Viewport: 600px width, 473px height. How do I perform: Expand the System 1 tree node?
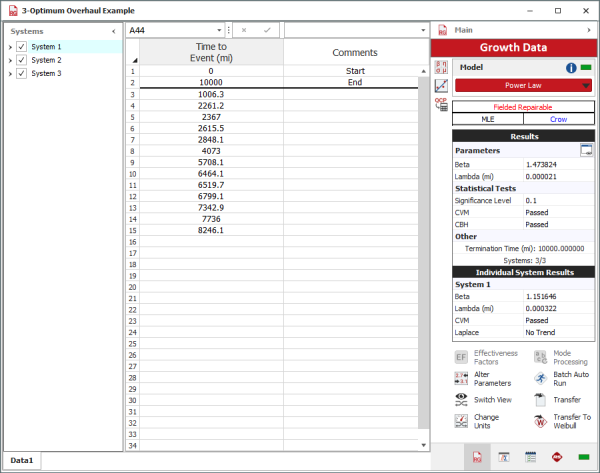coord(10,46)
